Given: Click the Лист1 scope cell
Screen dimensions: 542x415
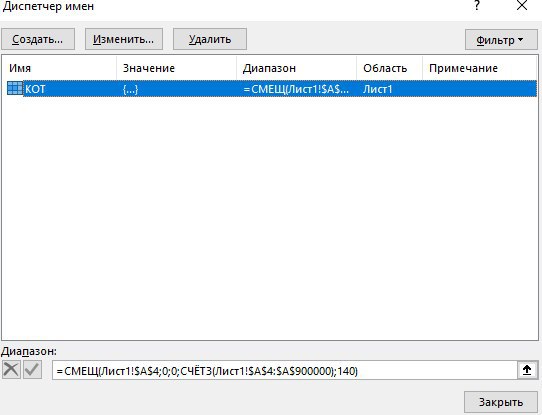Looking at the screenshot, I should tap(378, 89).
